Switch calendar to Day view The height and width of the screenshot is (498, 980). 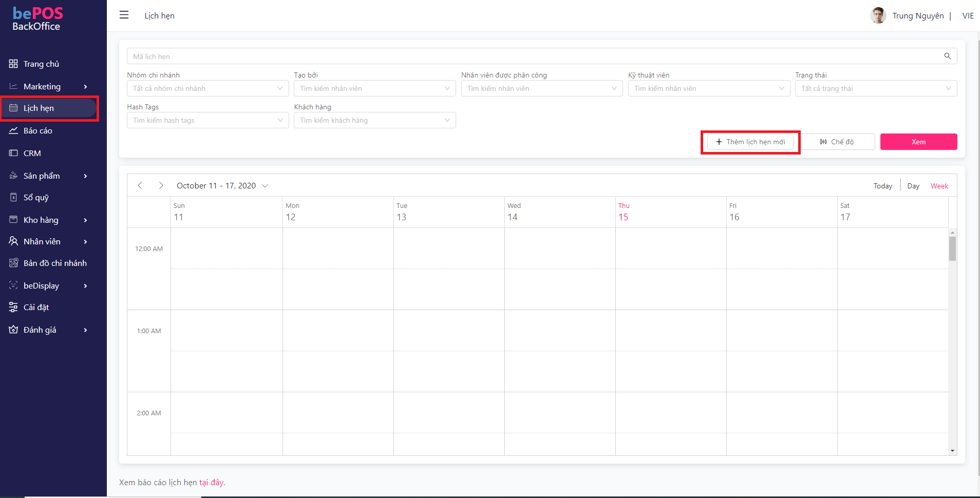tap(913, 186)
